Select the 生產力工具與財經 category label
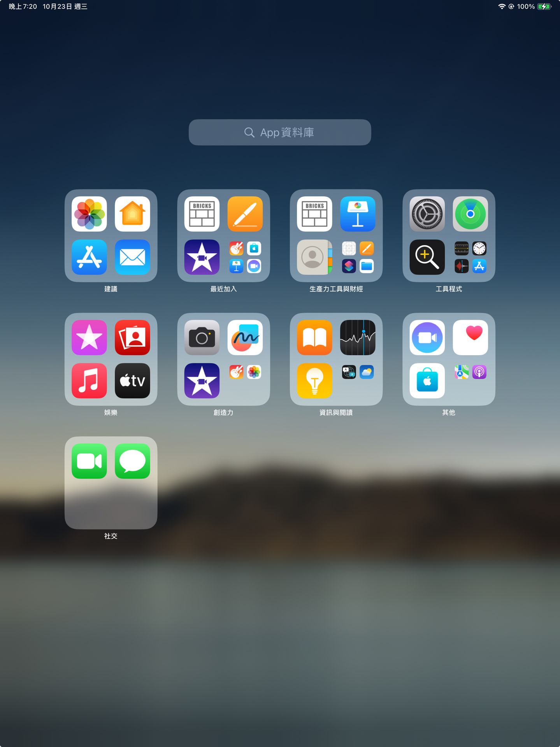 click(x=336, y=289)
